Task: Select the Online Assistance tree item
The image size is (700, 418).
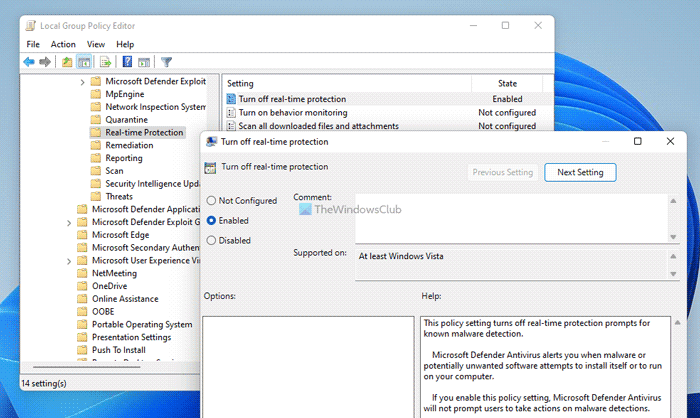Action: pyautogui.click(x=125, y=299)
